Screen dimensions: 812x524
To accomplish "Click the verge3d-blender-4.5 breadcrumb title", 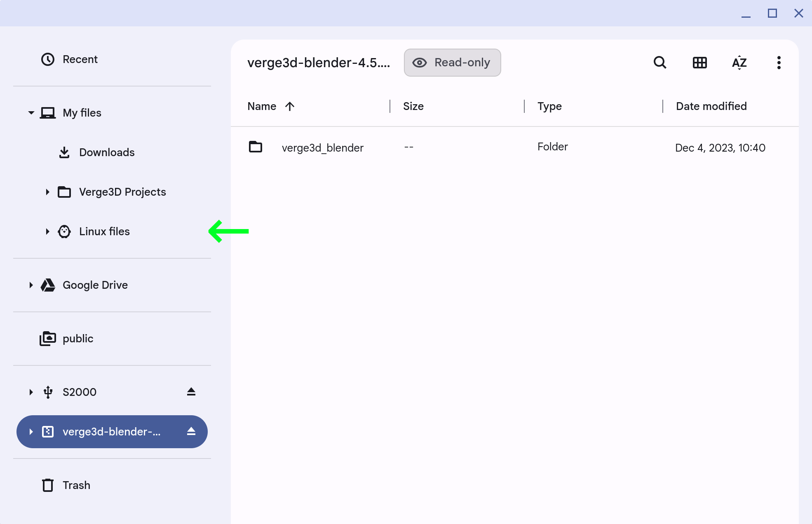I will pos(319,63).
